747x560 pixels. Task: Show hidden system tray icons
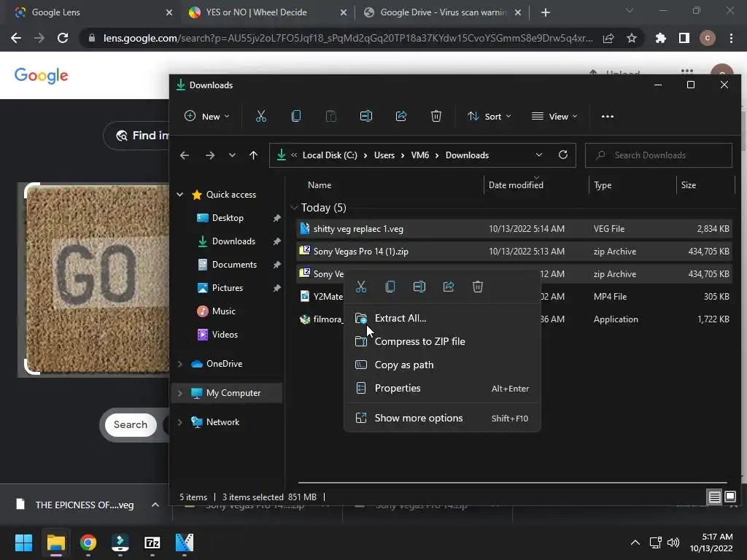pyautogui.click(x=635, y=542)
